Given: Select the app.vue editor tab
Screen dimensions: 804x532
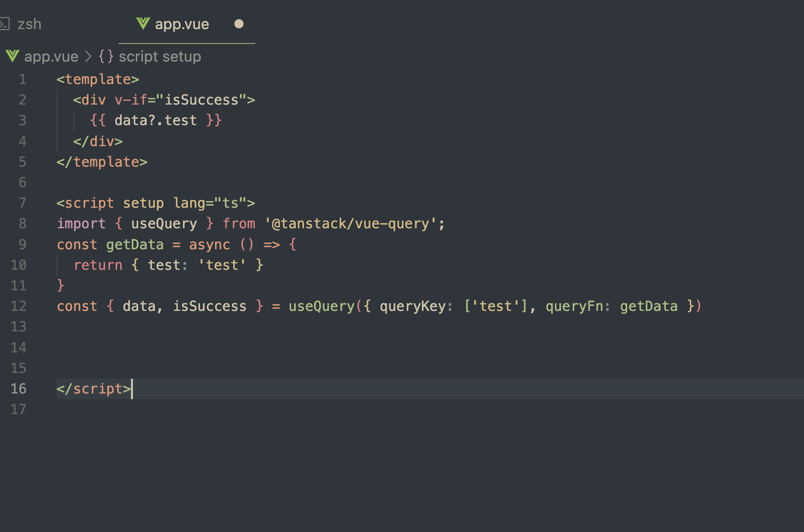Looking at the screenshot, I should (x=186, y=24).
